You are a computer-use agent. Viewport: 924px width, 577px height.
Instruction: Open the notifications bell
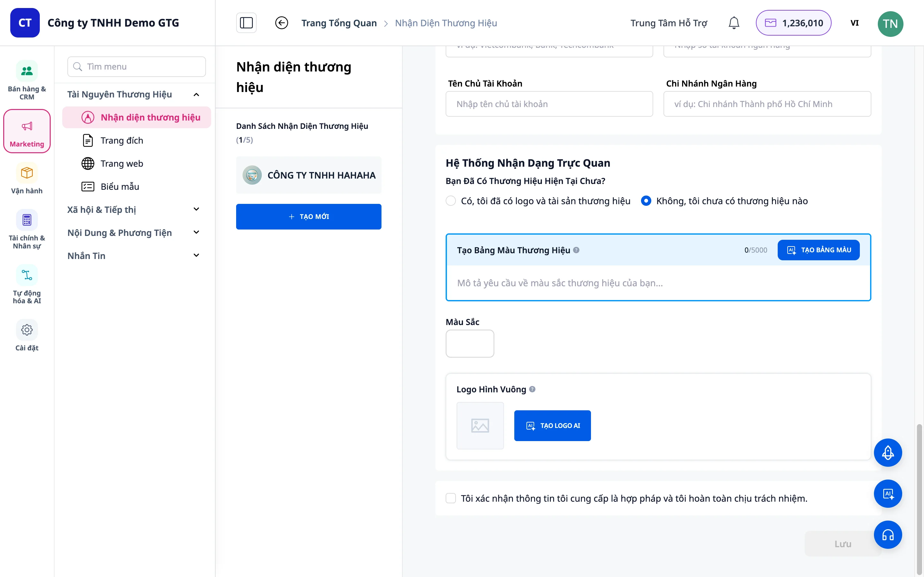pyautogui.click(x=733, y=23)
